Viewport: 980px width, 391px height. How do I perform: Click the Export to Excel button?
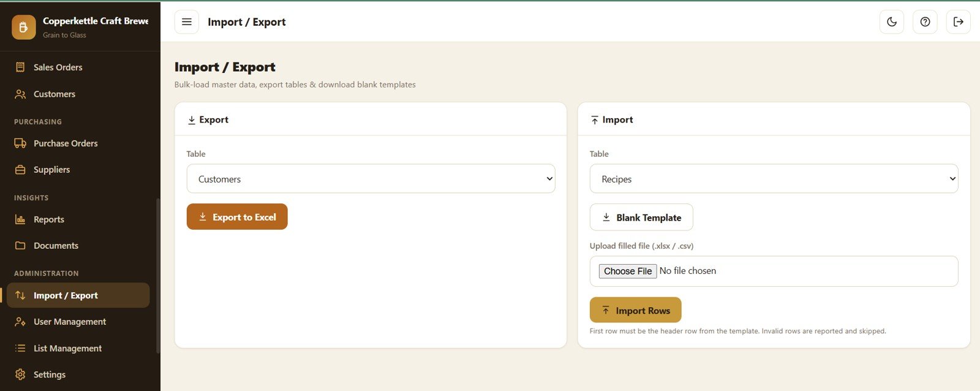click(237, 217)
